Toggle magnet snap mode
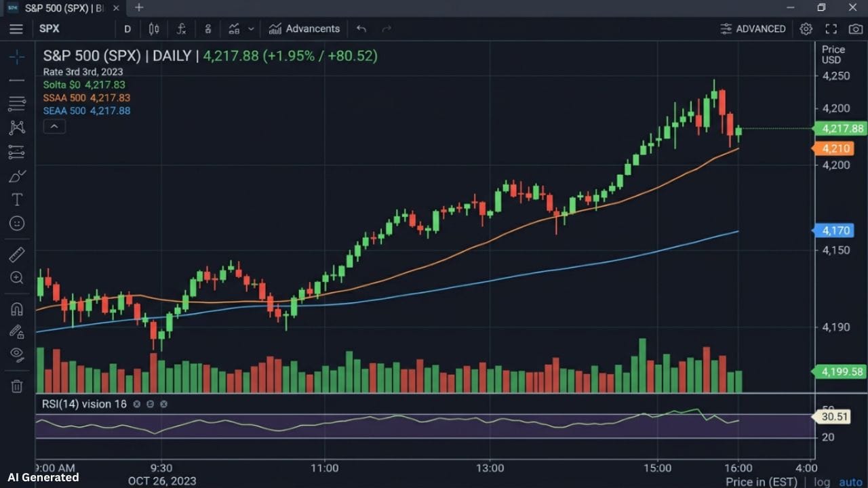868x488 pixels. point(17,309)
